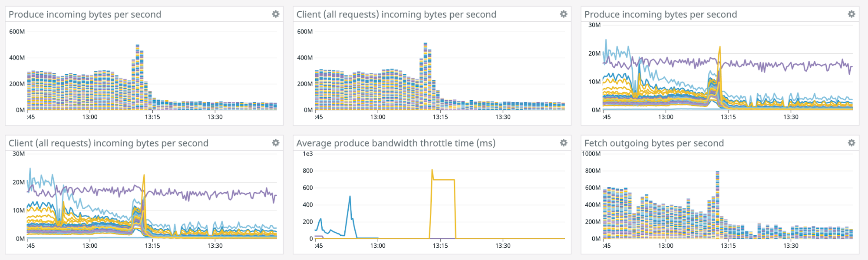Click the blue throttle spike peaking near 500 ms

[350, 198]
